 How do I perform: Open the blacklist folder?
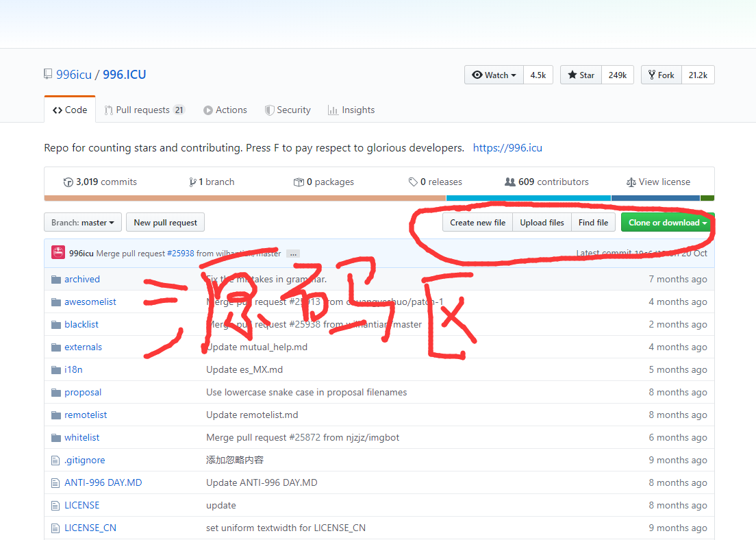[x=81, y=324]
